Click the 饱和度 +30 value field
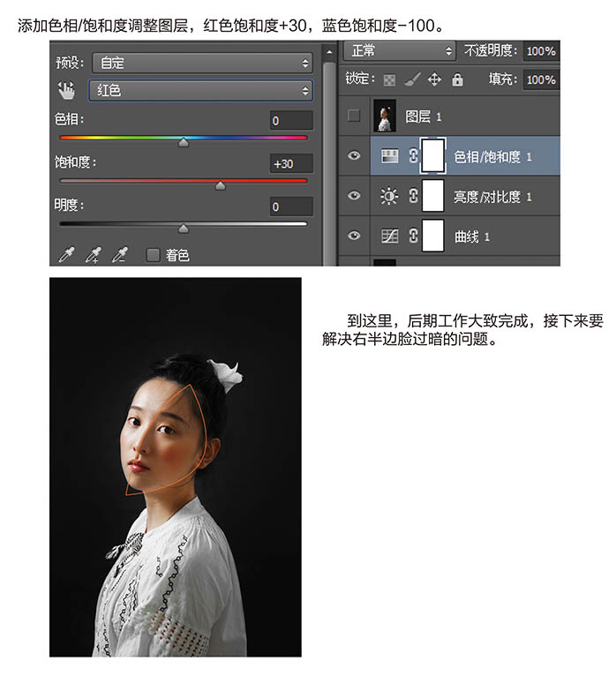The image size is (616, 676). click(291, 164)
